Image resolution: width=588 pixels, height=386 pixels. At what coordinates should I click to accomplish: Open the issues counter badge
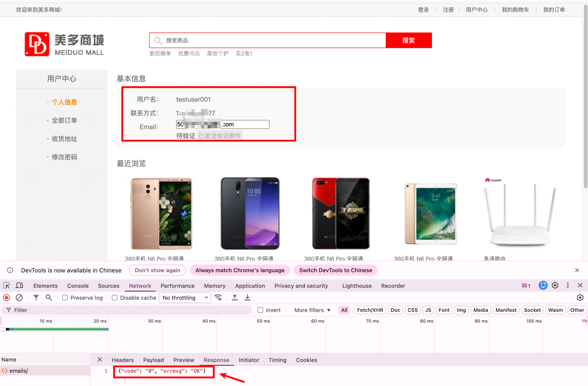pos(526,286)
